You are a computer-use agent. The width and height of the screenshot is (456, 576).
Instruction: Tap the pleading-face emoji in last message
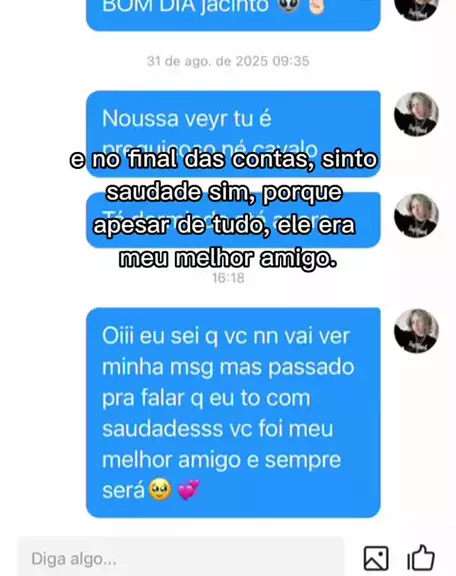[160, 490]
